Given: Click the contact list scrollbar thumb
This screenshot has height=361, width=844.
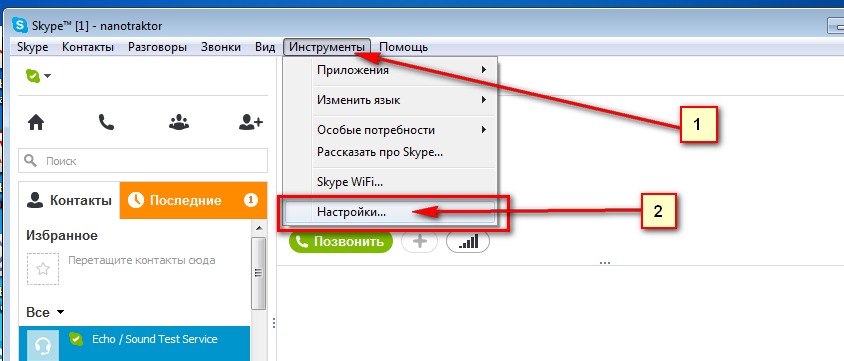Looking at the screenshot, I should 259,272.
